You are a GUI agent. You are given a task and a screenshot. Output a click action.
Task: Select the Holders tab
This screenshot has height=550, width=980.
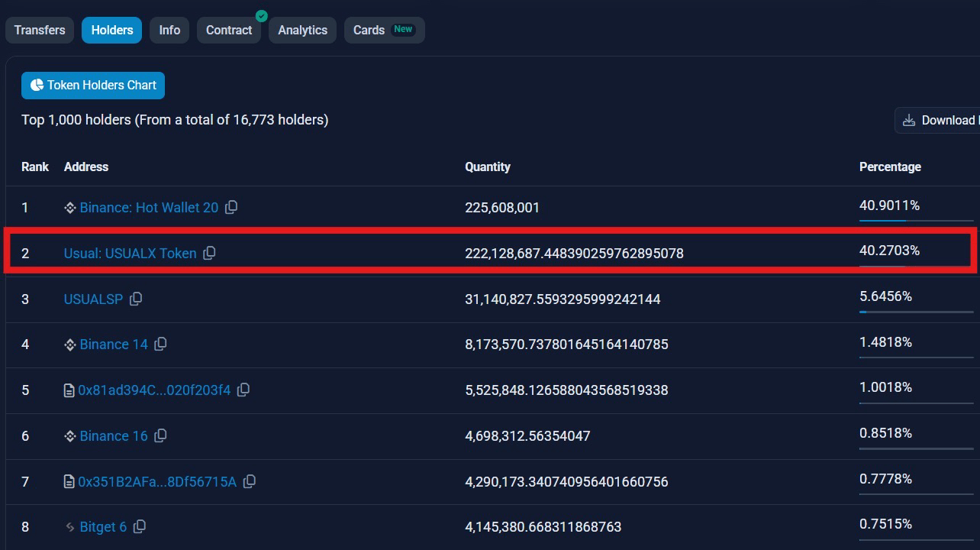pyautogui.click(x=112, y=31)
